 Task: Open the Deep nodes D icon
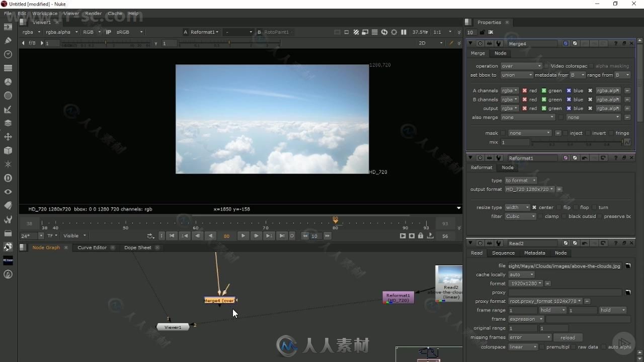[8, 178]
